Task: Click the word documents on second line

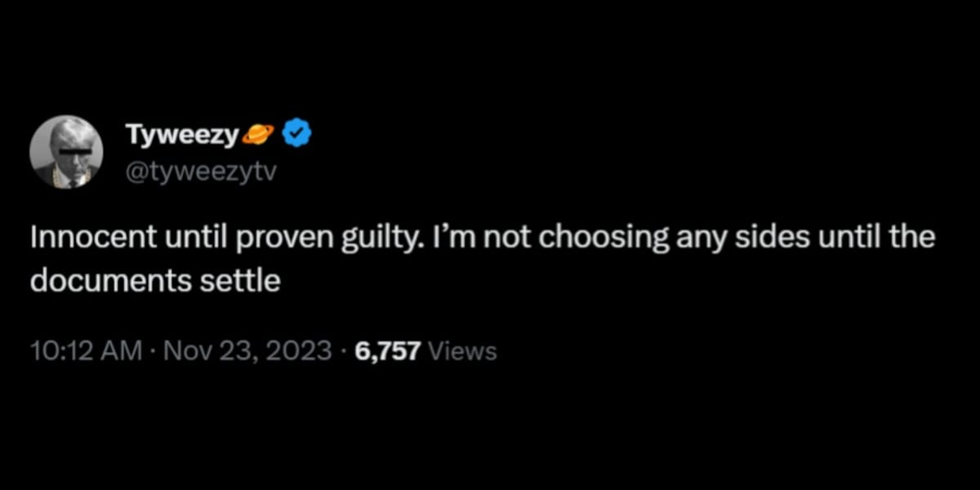Action: [102, 280]
